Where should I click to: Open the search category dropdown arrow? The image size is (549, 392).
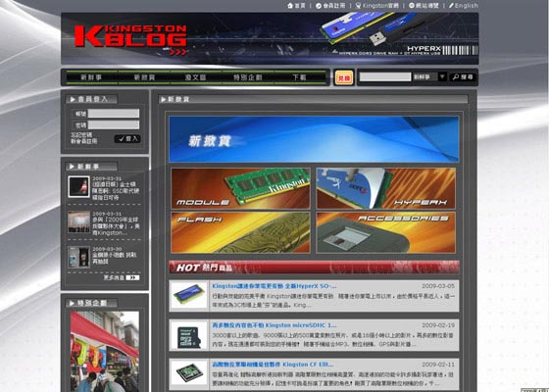pyautogui.click(x=442, y=76)
